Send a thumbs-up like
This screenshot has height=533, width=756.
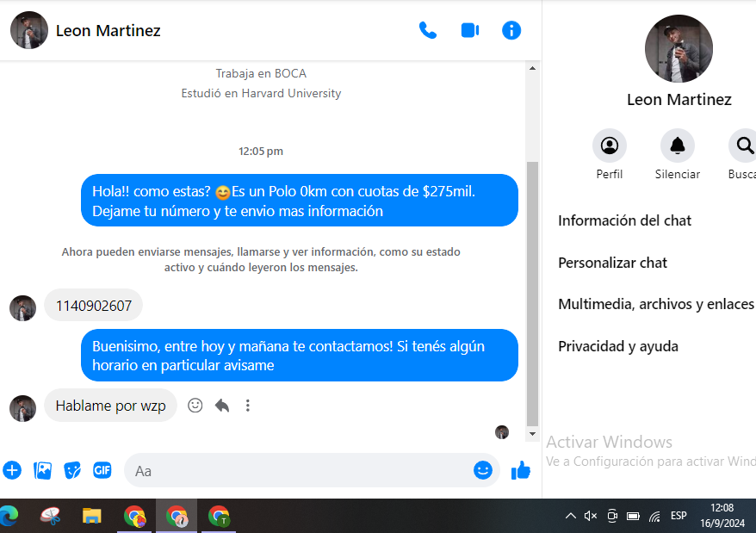pyautogui.click(x=521, y=470)
